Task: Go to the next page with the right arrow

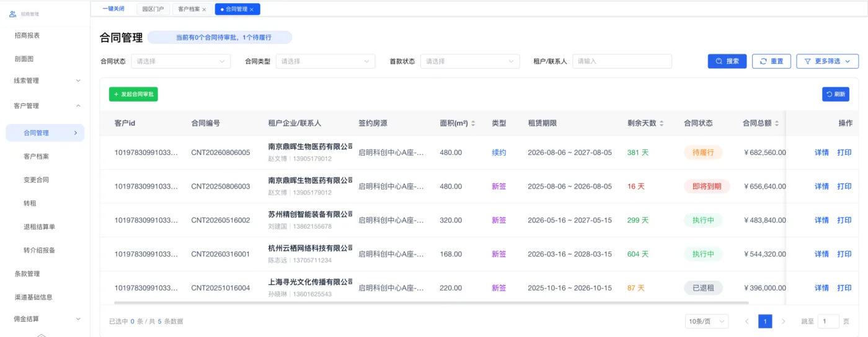Action: 784,322
